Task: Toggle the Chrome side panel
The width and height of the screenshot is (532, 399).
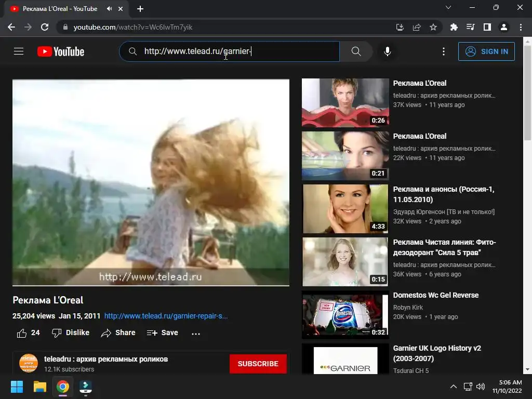Action: pos(487,27)
